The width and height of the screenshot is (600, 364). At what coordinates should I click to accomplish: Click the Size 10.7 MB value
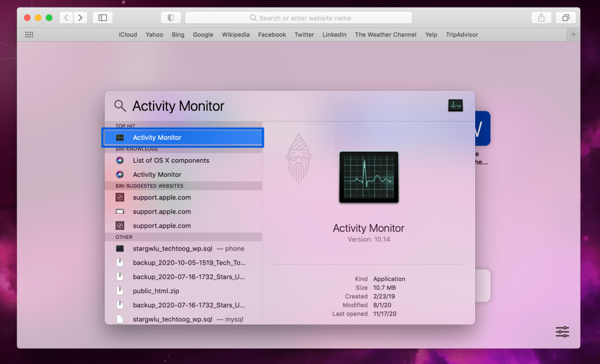click(384, 287)
